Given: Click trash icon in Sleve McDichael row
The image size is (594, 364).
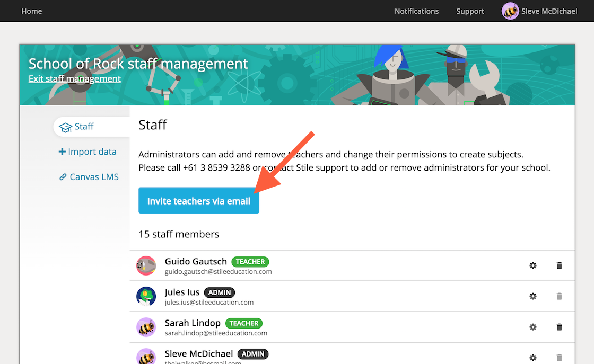Looking at the screenshot, I should click(x=559, y=358).
